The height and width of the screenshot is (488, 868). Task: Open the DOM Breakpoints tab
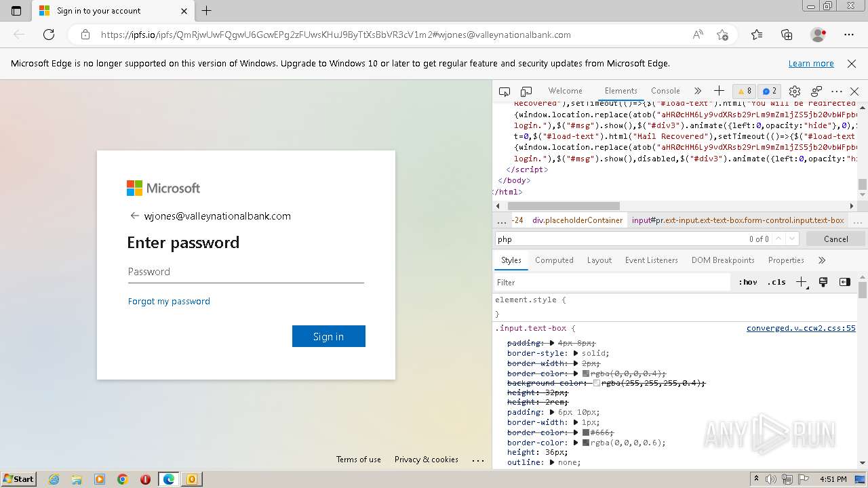click(x=723, y=260)
